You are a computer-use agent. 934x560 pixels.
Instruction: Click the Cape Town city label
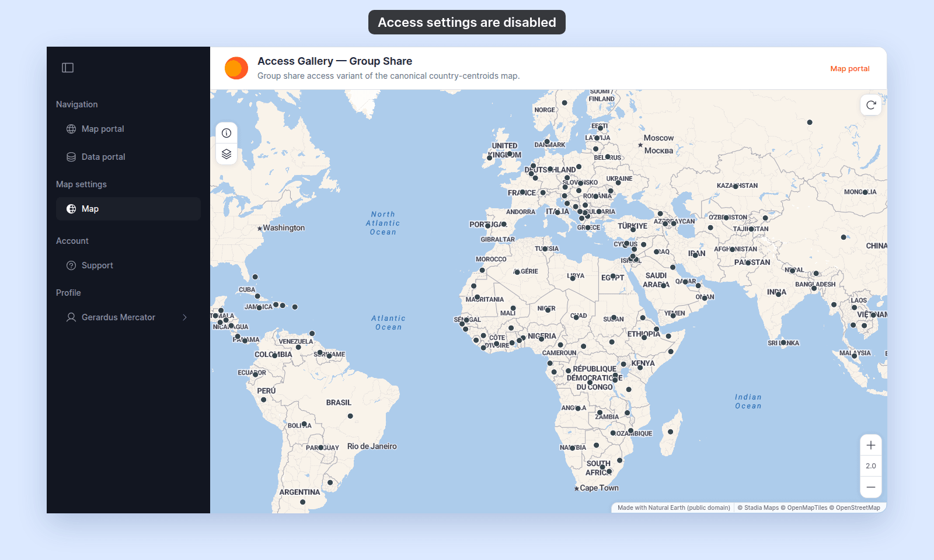click(x=599, y=488)
